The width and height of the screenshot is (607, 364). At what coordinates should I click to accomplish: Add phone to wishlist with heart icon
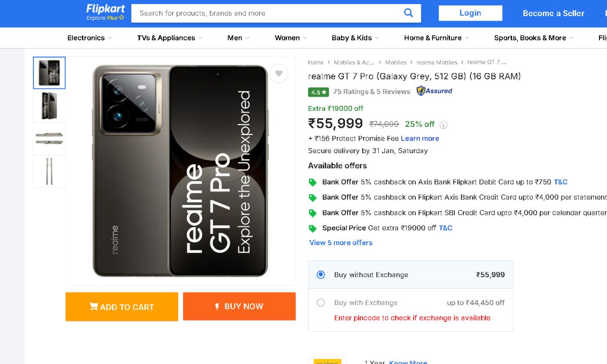point(279,74)
